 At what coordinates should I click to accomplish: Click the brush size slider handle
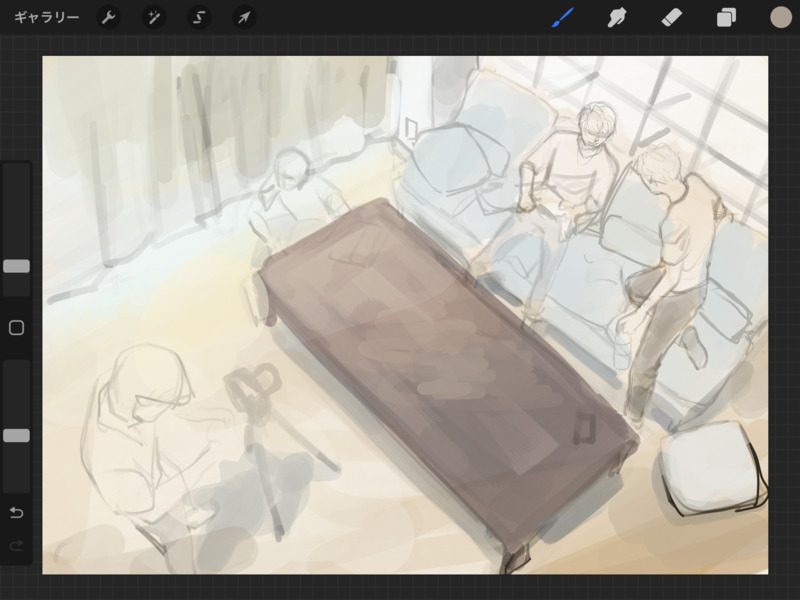(16, 266)
